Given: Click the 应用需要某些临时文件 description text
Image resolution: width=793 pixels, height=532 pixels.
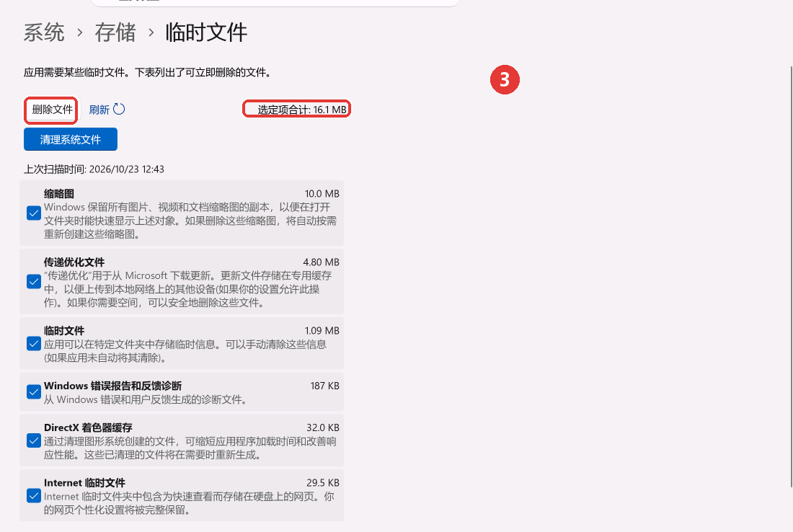Looking at the screenshot, I should point(148,72).
